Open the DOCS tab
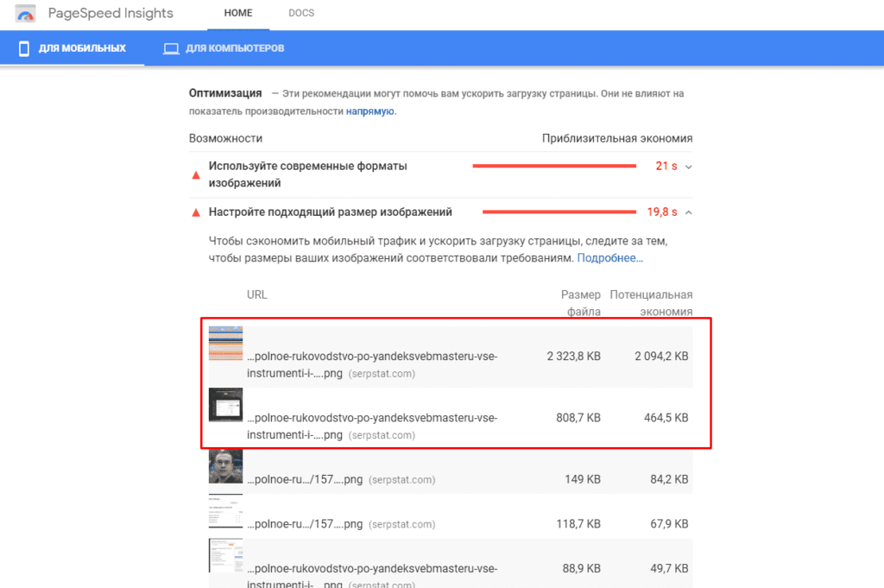Screen dimensions: 884x588 (301, 13)
